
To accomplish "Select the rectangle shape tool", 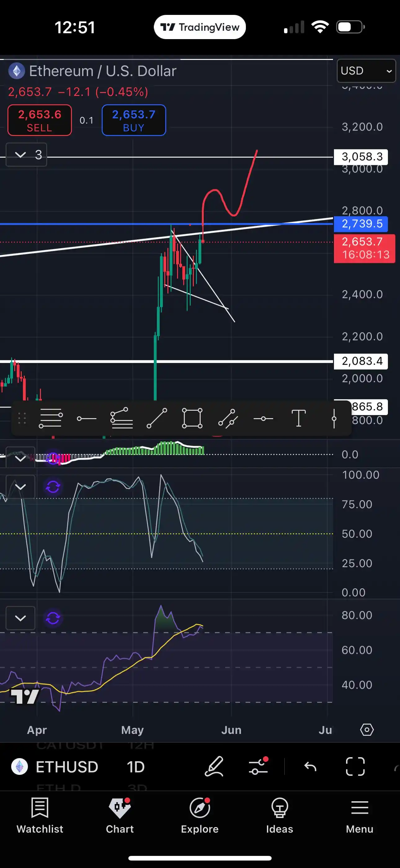I will [x=192, y=418].
